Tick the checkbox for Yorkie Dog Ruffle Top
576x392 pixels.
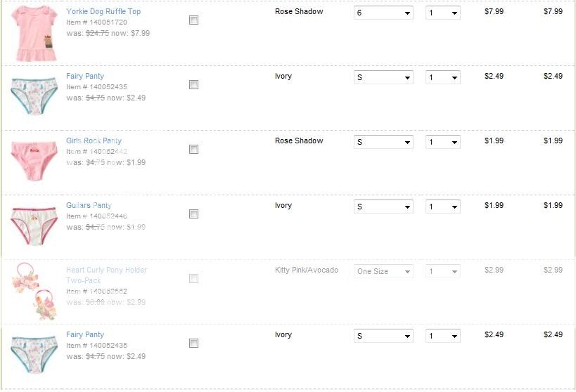(x=193, y=20)
